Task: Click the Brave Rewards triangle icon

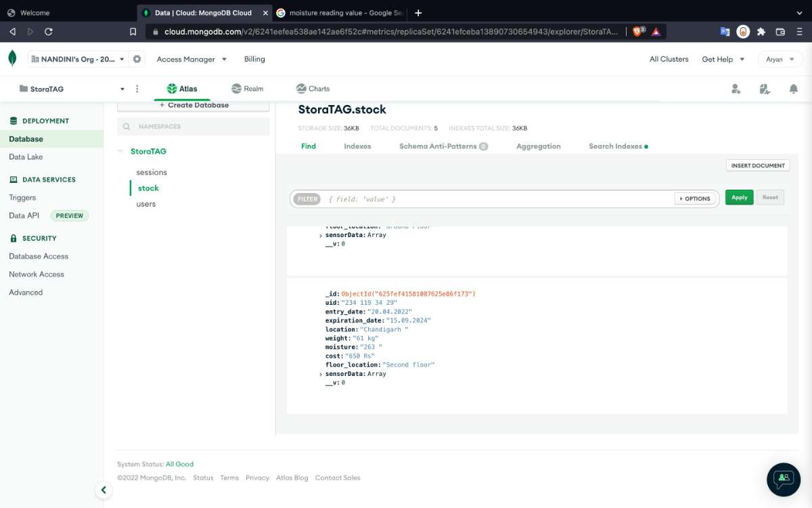Action: click(658, 31)
